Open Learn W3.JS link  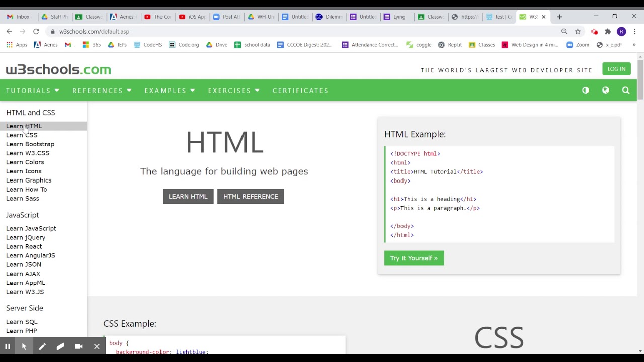25,292
